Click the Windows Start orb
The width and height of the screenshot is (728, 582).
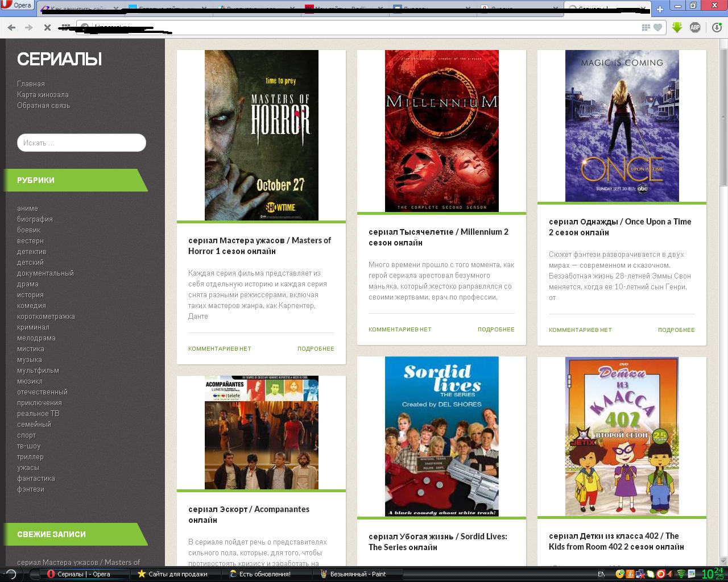pos(10,574)
